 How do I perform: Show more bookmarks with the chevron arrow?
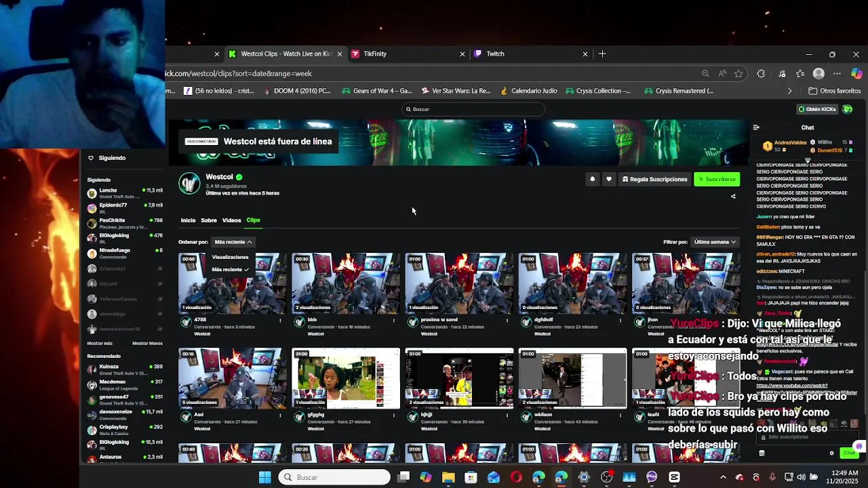coord(789,91)
